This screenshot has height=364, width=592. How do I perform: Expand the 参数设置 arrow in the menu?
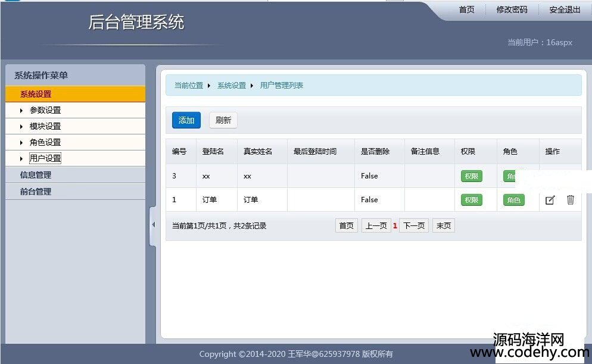click(21, 111)
